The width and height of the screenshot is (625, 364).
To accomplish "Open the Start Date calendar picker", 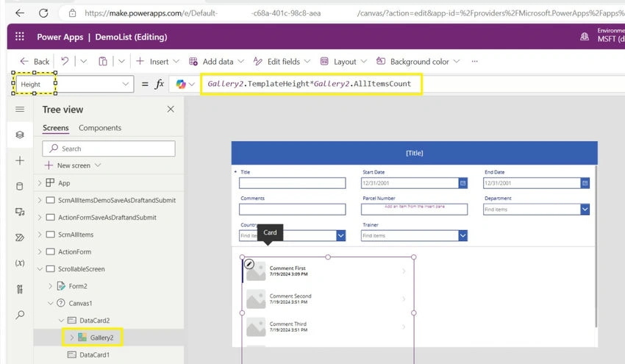I will (x=463, y=183).
